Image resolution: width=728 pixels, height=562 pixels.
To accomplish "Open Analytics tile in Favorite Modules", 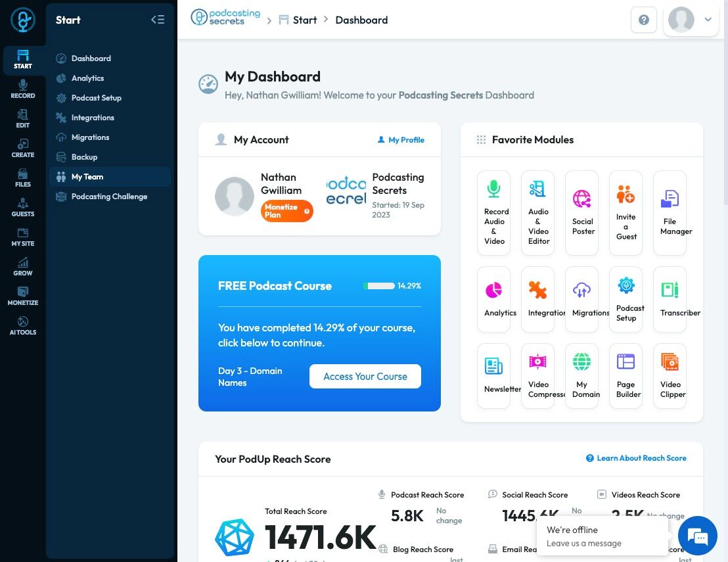I will (493, 299).
